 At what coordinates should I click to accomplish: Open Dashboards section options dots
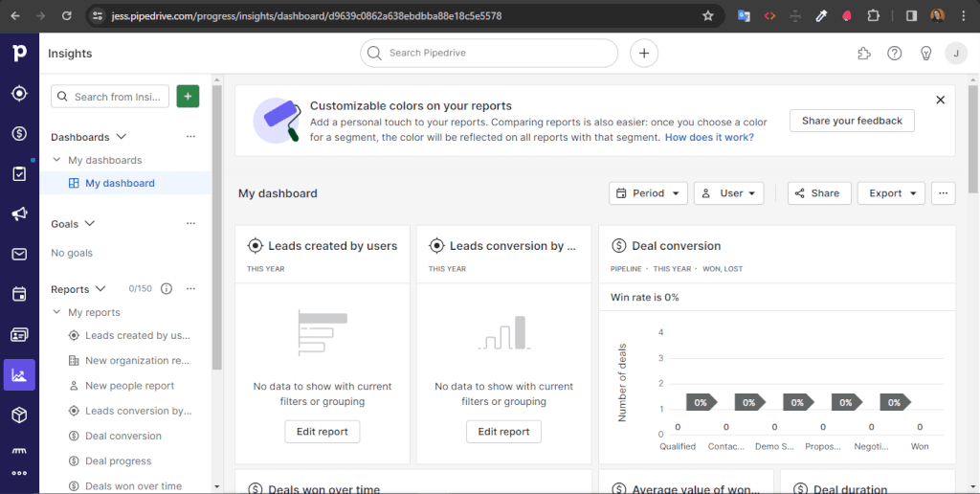click(x=190, y=136)
